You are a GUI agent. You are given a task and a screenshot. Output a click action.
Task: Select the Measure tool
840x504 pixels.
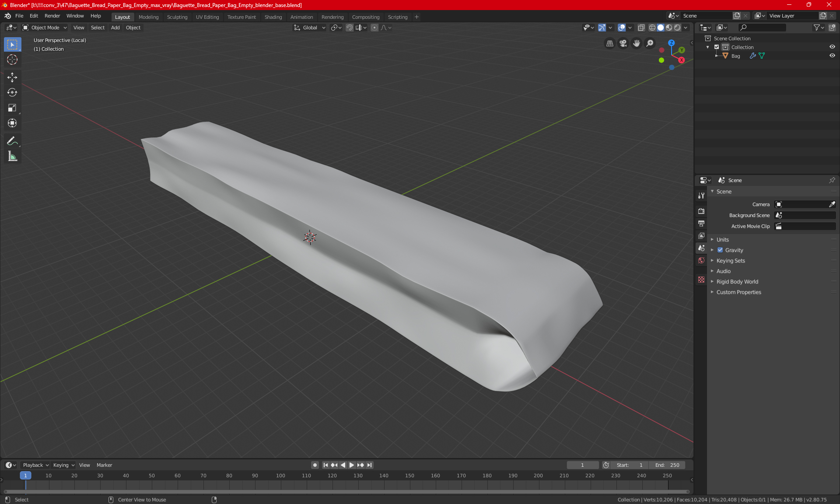[x=12, y=156]
